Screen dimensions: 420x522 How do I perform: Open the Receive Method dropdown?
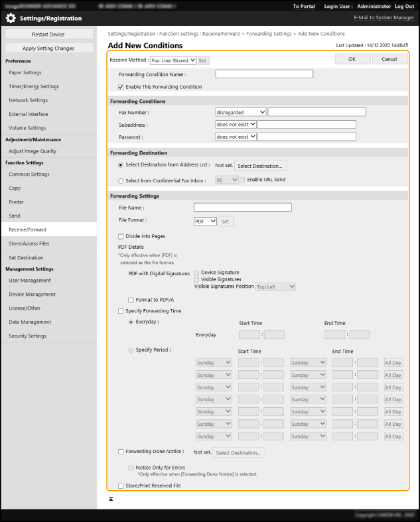173,60
